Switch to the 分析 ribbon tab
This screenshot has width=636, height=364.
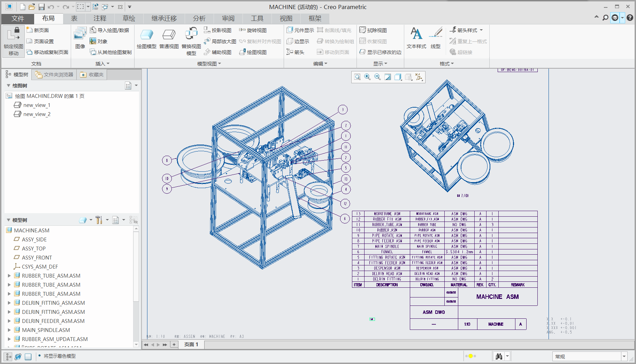tap(199, 18)
